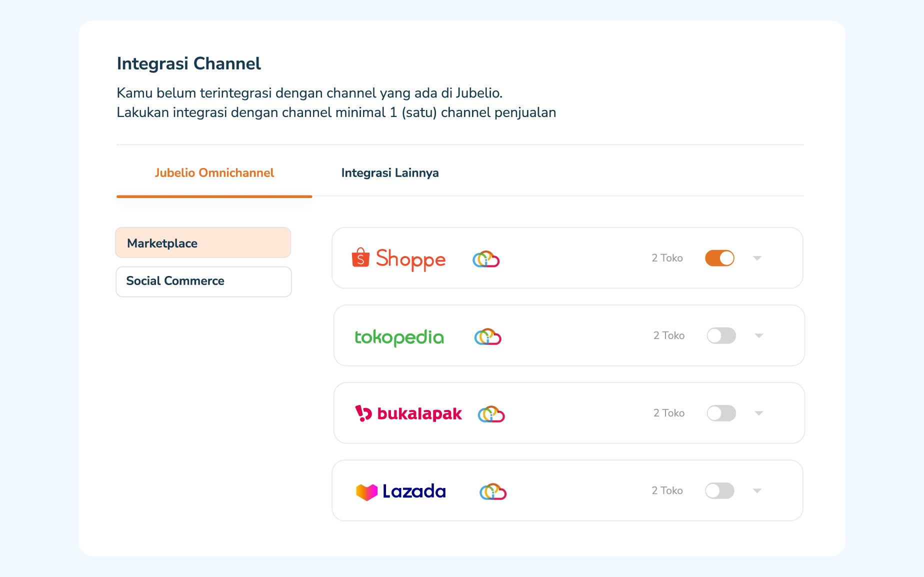
Task: Turn on the Bukalapak integration switch
Action: [721, 413]
